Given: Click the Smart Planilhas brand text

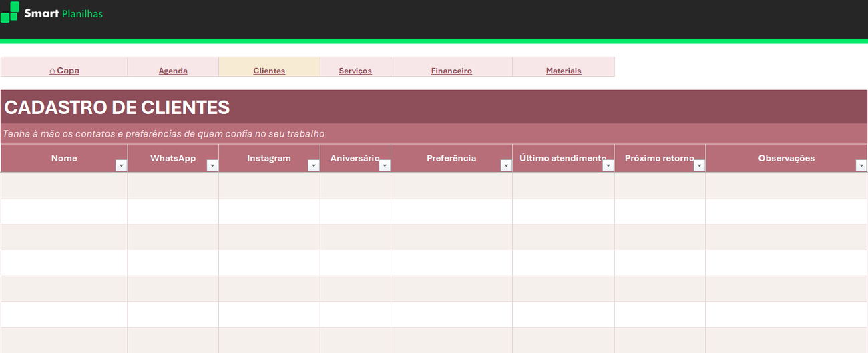Looking at the screenshot, I should point(63,13).
